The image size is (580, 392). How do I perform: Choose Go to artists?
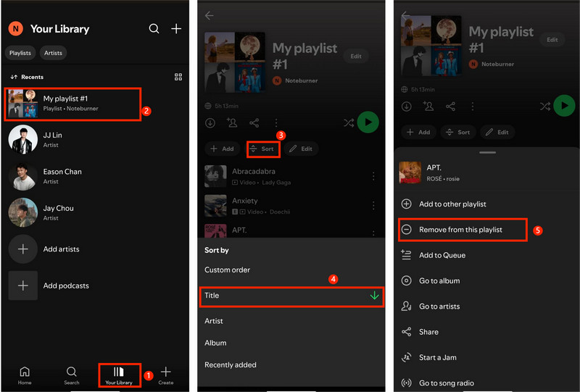coord(486,306)
